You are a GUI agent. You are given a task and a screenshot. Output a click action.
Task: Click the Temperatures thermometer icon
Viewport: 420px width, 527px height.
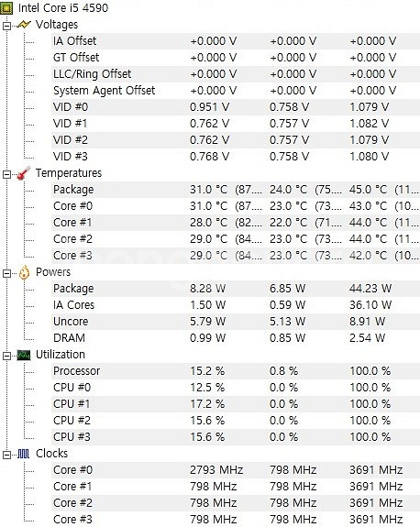pyautogui.click(x=24, y=173)
